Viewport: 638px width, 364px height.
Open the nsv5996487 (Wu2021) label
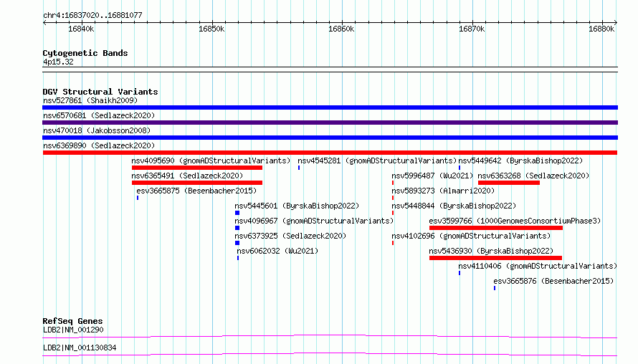tap(432, 176)
